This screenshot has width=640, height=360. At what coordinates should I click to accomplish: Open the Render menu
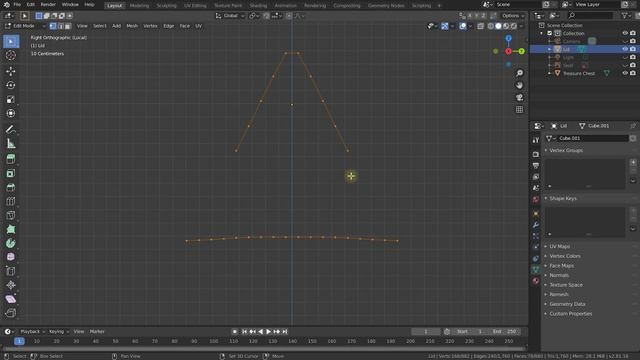[x=48, y=4]
